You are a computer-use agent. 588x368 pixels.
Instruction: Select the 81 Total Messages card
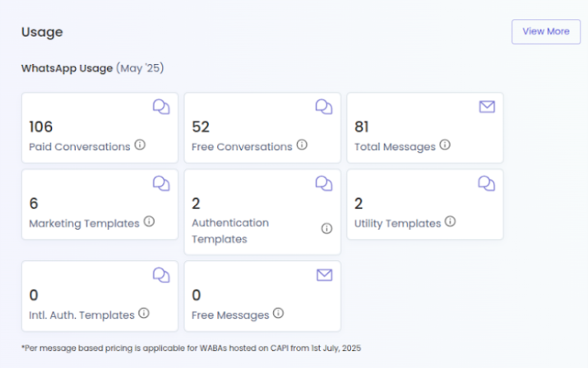coord(425,128)
